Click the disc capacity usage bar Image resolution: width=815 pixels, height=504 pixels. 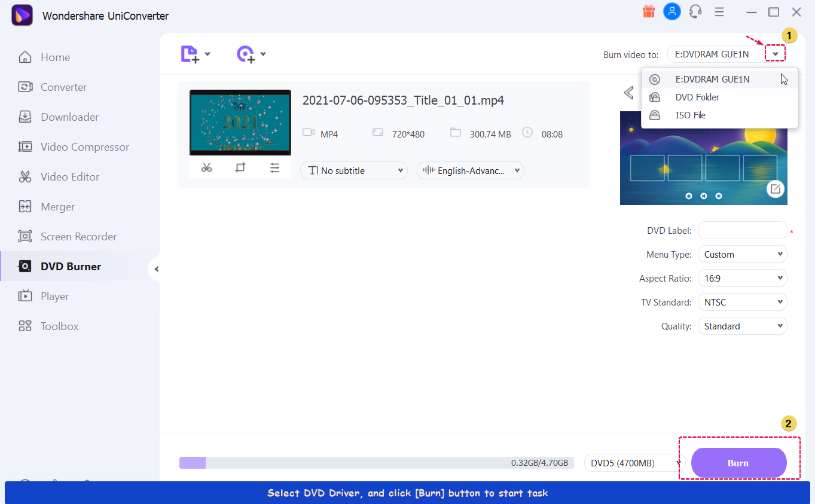[x=376, y=463]
